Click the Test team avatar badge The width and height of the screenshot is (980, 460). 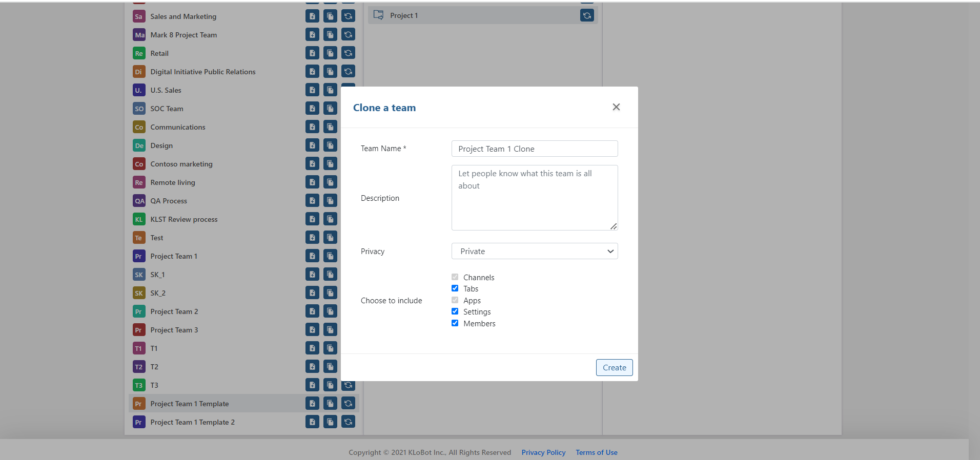tap(139, 238)
